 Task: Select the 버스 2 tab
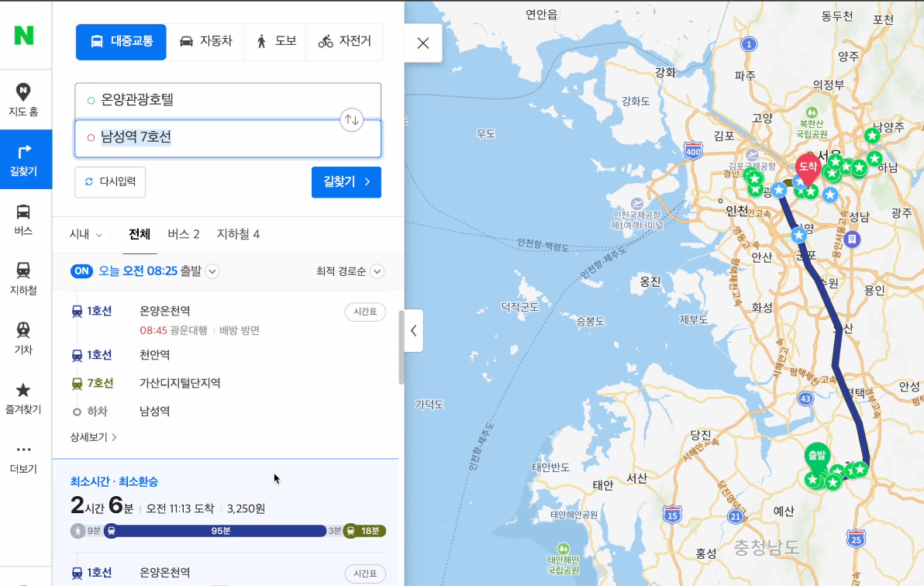tap(183, 234)
